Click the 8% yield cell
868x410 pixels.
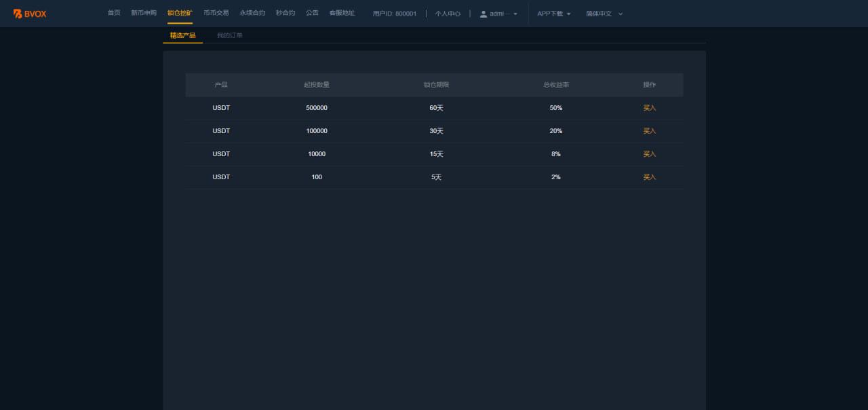pyautogui.click(x=556, y=154)
